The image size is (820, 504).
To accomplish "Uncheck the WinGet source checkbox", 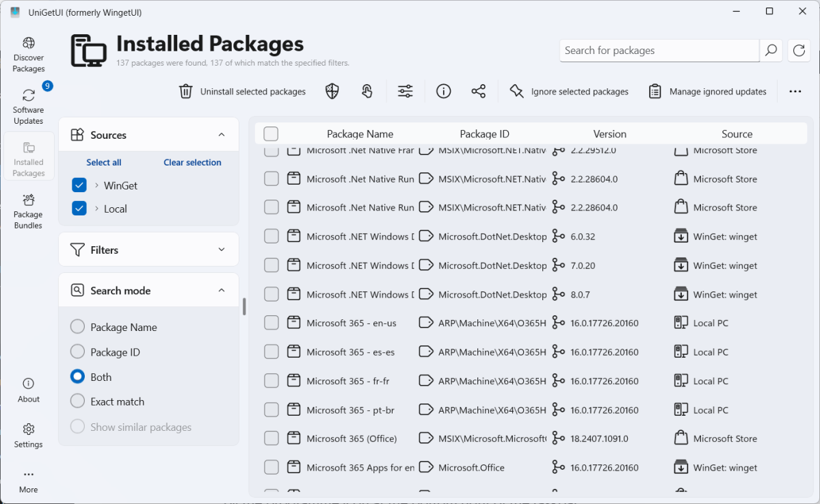I will pos(79,185).
